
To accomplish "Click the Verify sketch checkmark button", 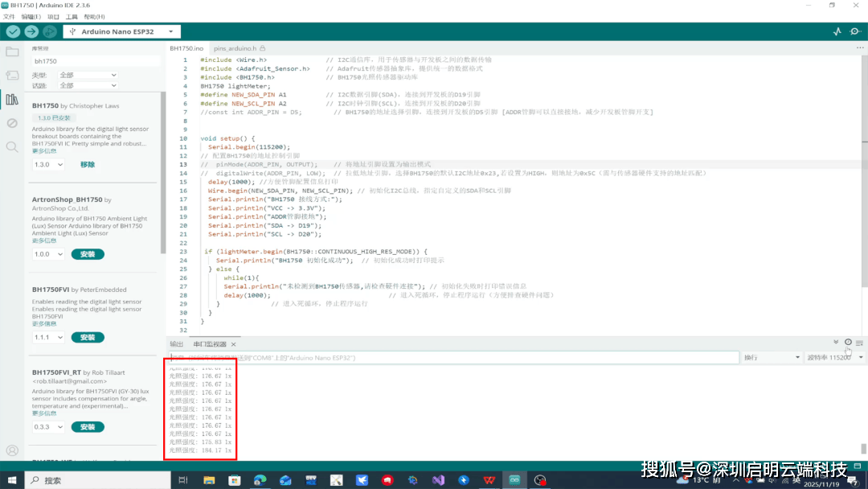I will [13, 31].
